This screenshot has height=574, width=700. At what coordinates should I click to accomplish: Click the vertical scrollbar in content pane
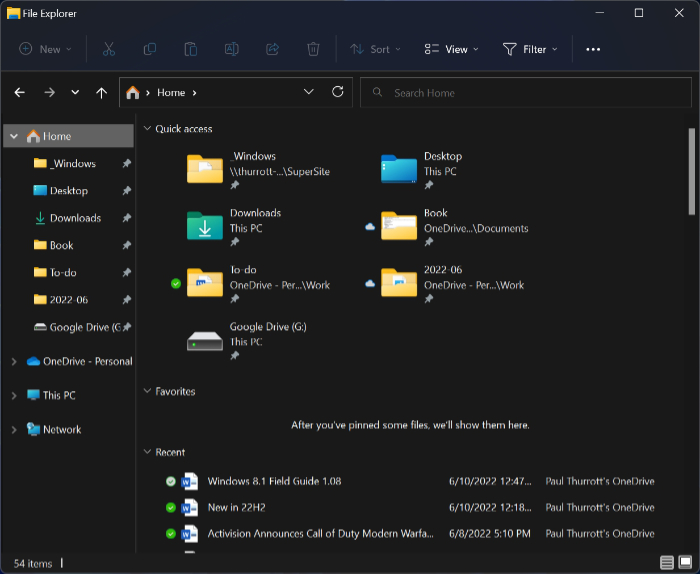coord(691,170)
